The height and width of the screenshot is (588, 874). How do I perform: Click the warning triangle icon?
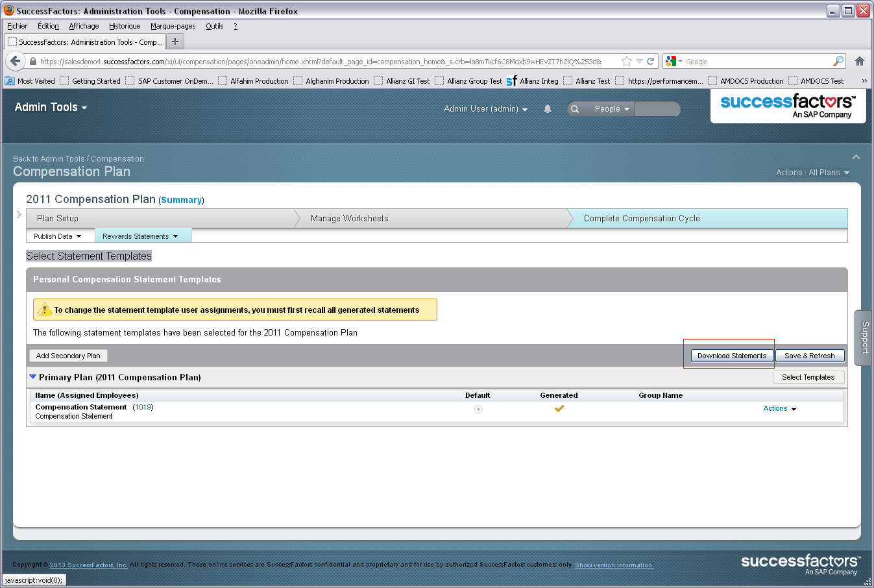[x=44, y=310]
